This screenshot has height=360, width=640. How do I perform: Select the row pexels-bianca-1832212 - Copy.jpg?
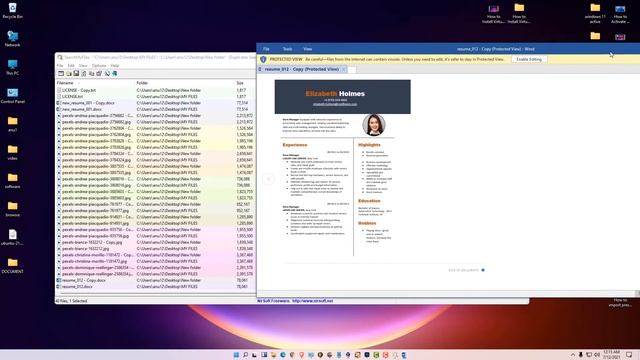156,242
